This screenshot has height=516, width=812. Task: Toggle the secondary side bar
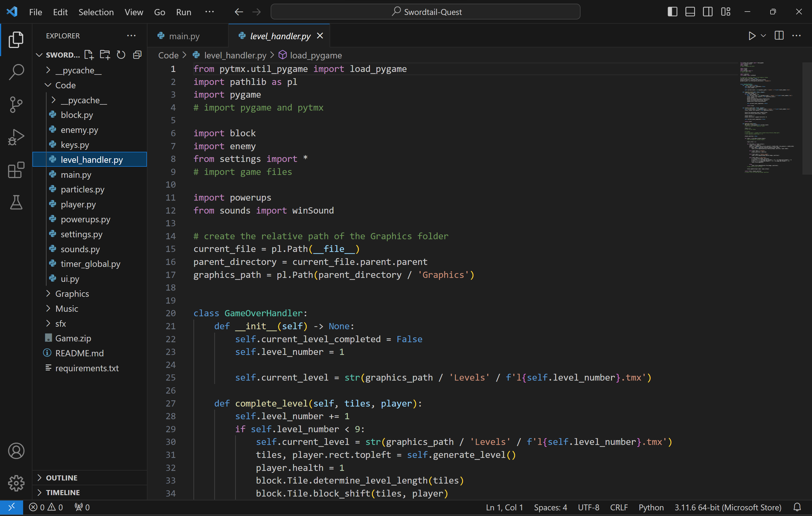click(707, 12)
